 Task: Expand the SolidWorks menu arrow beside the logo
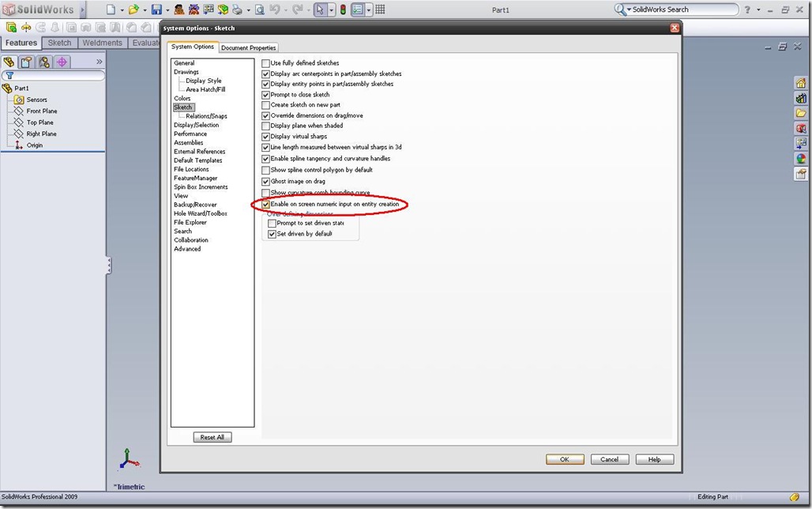[82, 9]
